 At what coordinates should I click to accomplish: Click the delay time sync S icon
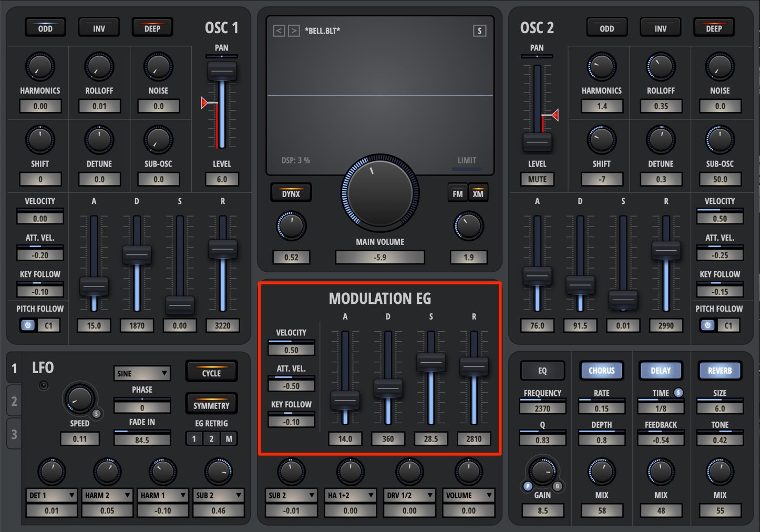(x=678, y=392)
